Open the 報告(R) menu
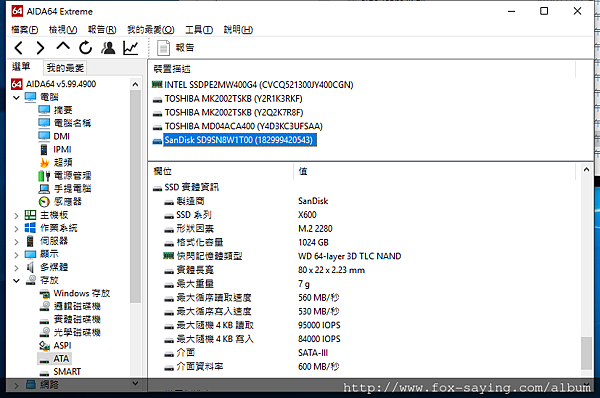 pos(102,29)
